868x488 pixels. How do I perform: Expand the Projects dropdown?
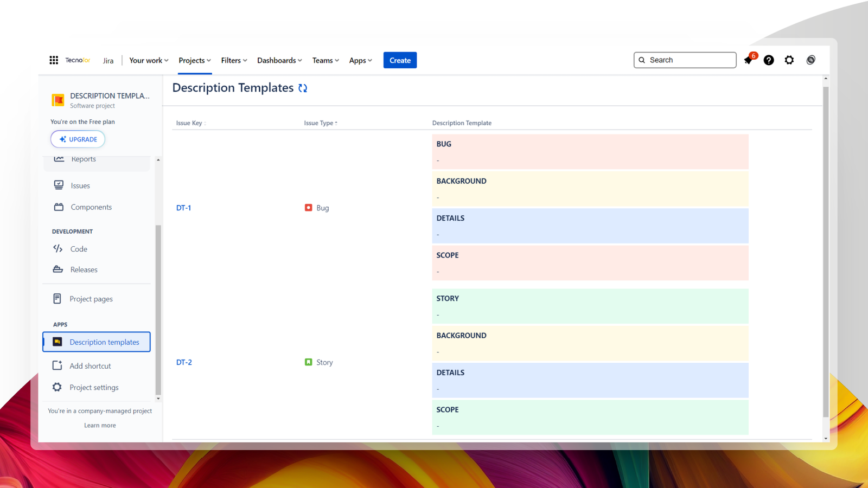(x=195, y=60)
